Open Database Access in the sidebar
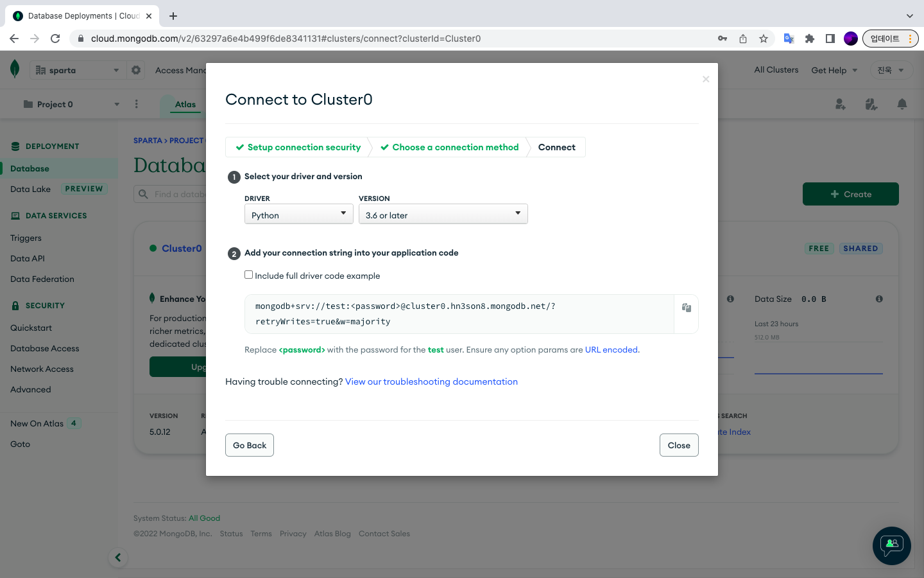924x578 pixels. [x=45, y=348]
